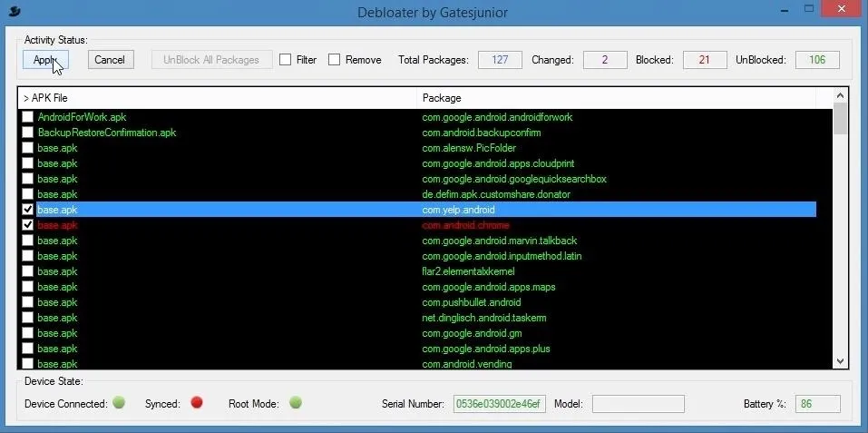Click UnBlock All Packages button

click(x=212, y=60)
